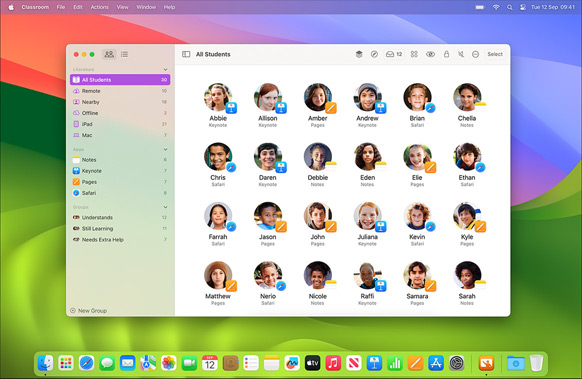The width and height of the screenshot is (582, 379).
Task: Open Keynote from the Dock
Action: tap(374, 363)
